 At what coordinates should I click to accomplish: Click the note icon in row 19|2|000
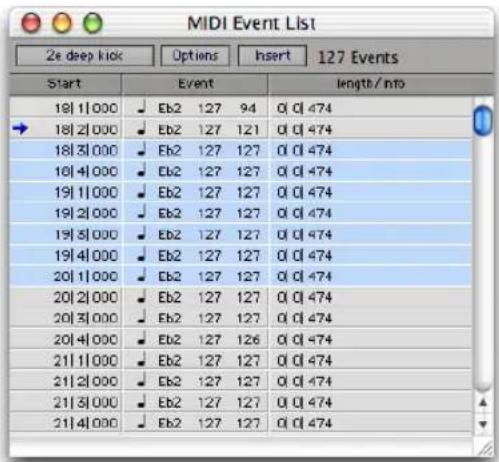[142, 212]
